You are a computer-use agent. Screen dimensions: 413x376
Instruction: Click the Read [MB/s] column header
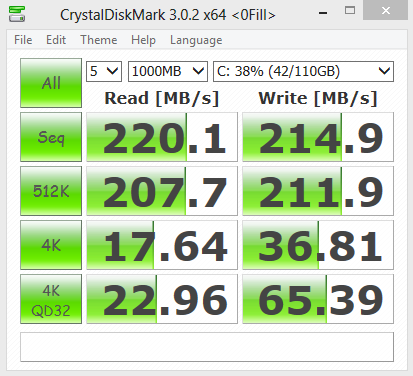click(x=162, y=99)
